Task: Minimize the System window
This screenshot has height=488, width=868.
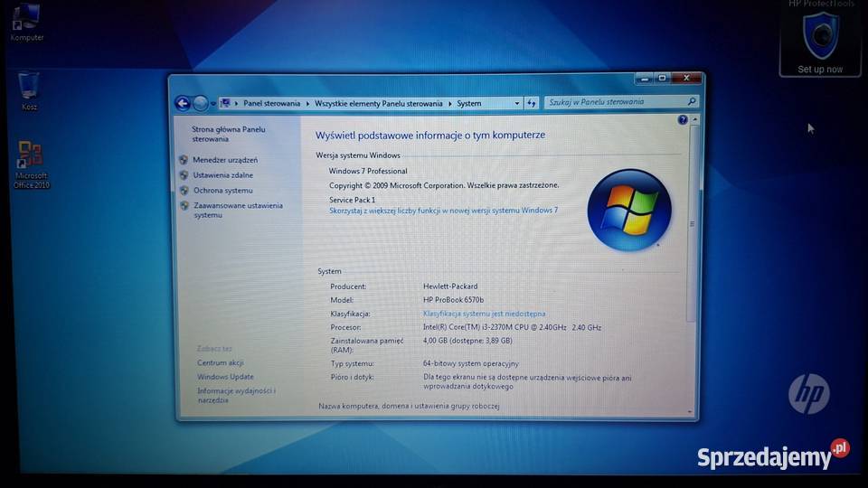Action: tap(644, 79)
